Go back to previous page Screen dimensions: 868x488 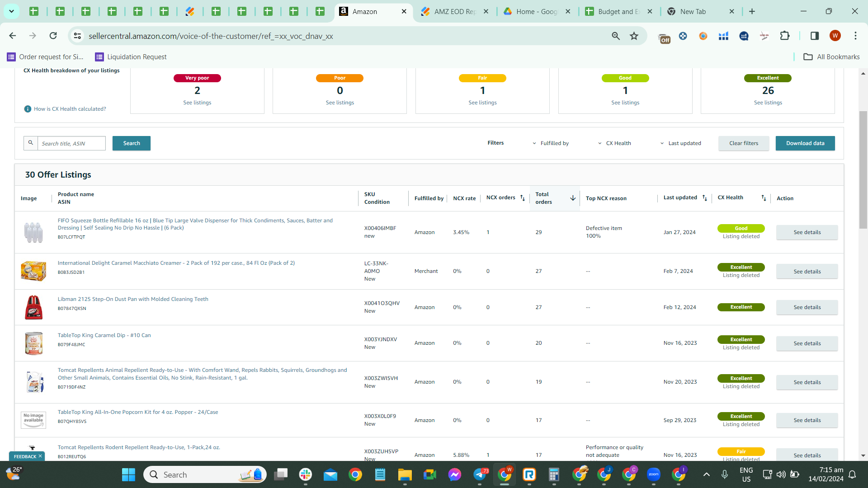click(x=13, y=36)
